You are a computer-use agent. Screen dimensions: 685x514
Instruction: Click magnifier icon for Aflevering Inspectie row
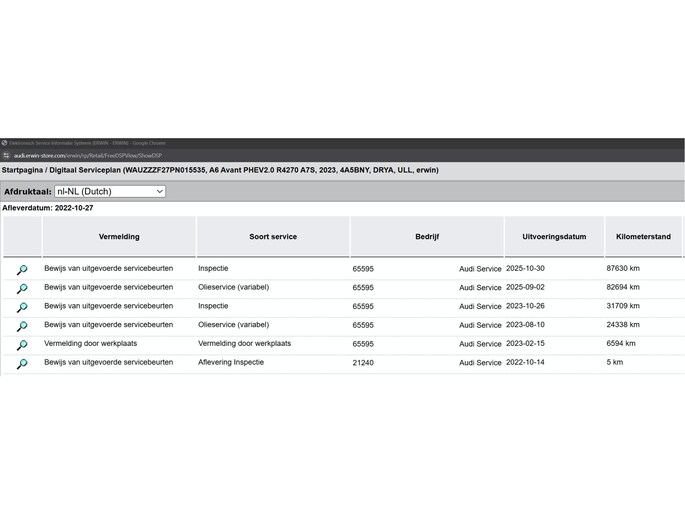[x=22, y=364]
